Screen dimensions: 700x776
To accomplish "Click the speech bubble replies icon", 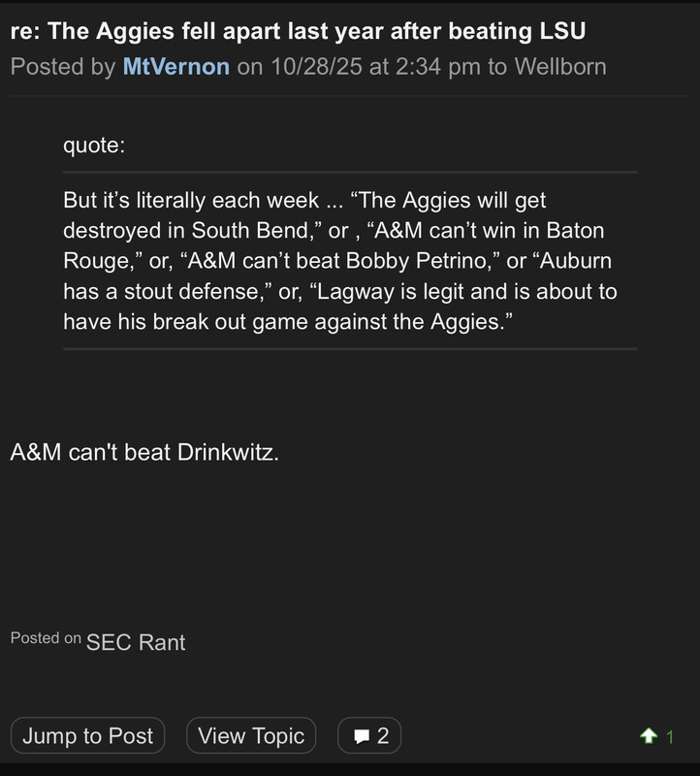I will [x=361, y=736].
